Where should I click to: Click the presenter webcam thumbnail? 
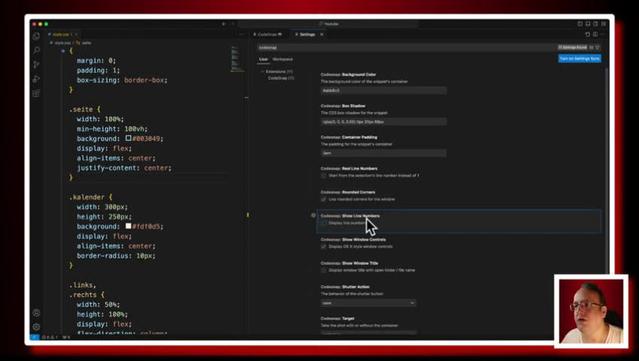[591, 311]
